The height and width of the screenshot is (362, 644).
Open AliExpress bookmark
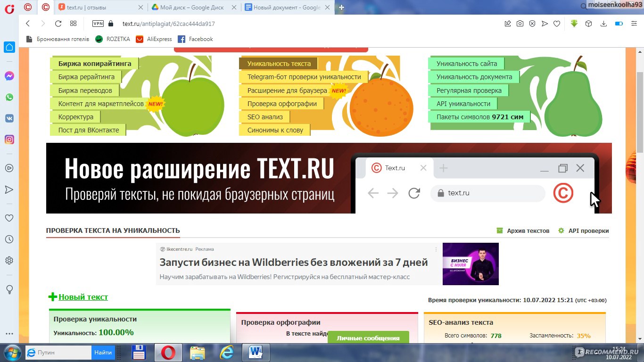tap(154, 39)
